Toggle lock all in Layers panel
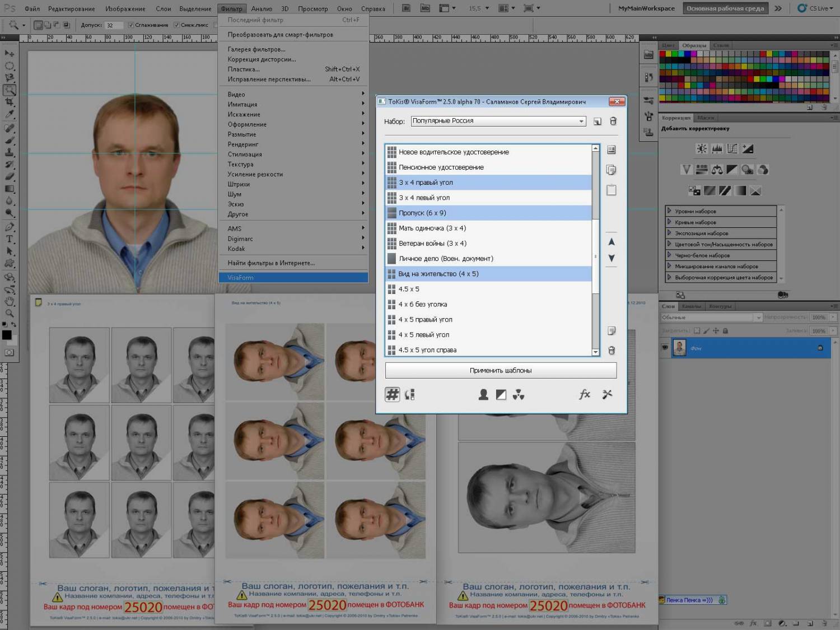 point(725,331)
